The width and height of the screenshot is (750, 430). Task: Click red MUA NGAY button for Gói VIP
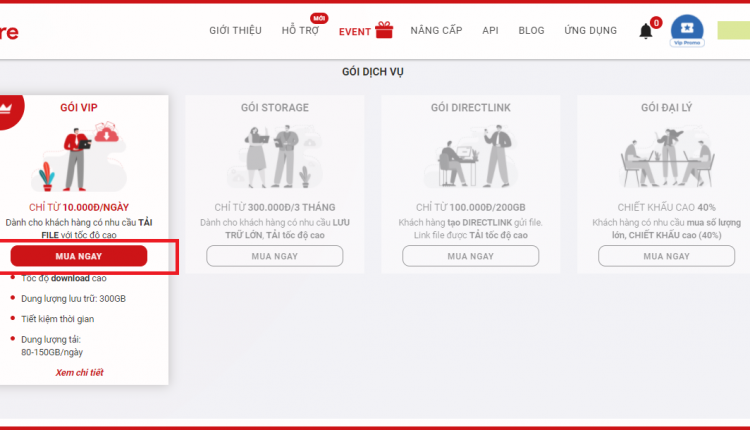(79, 256)
